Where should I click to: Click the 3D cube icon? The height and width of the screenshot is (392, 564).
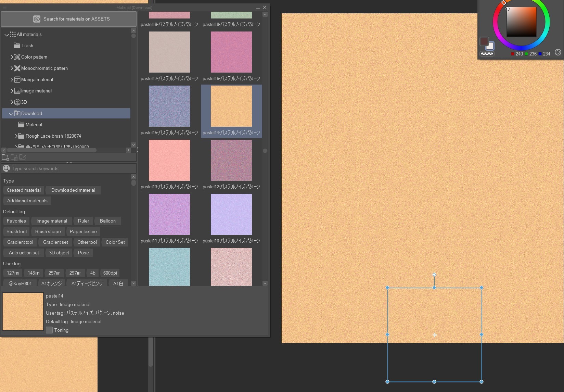[x=17, y=102]
